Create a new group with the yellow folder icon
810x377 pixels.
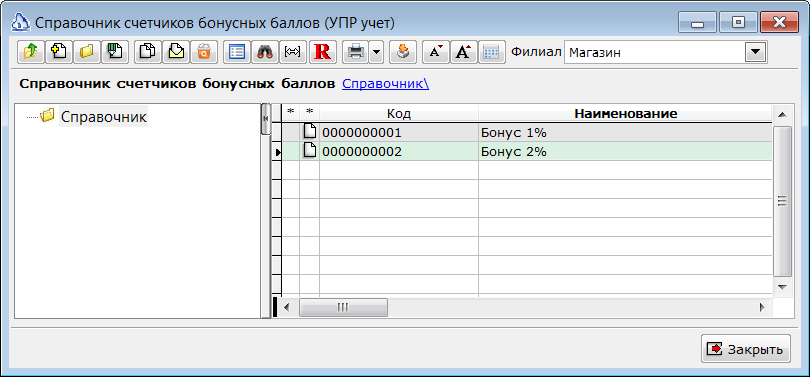[86, 52]
